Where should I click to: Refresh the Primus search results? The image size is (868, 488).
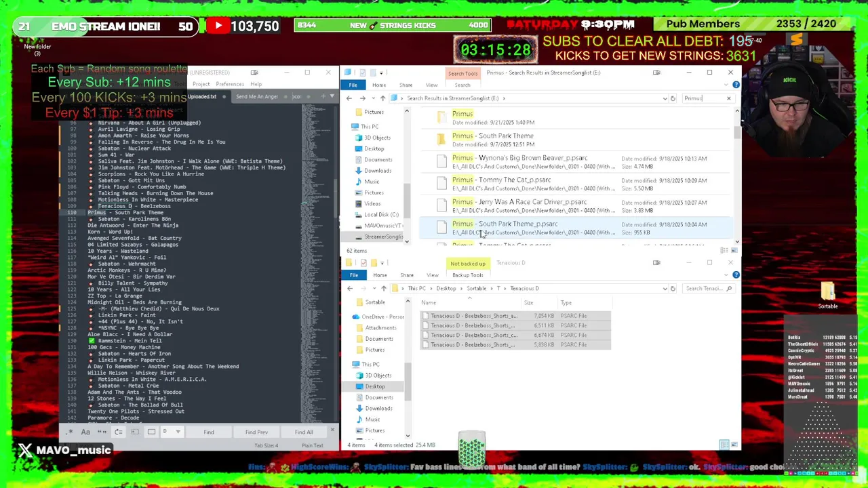[673, 98]
